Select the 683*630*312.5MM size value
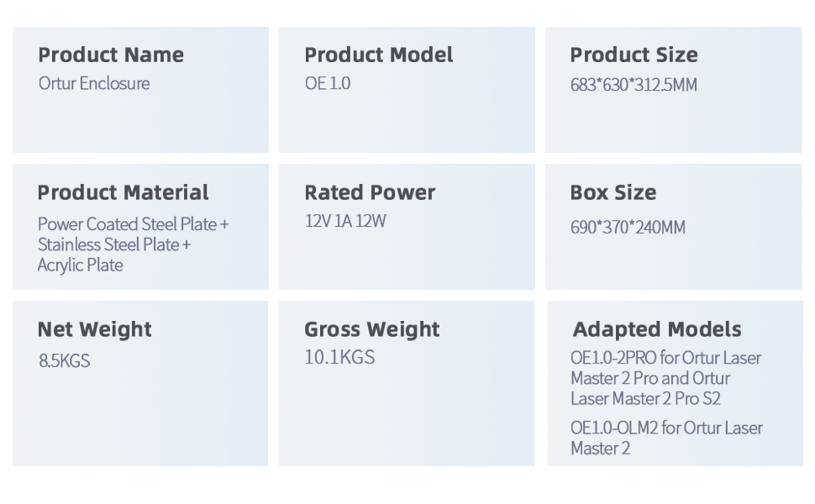This screenshot has width=815, height=504. pyautogui.click(x=634, y=85)
